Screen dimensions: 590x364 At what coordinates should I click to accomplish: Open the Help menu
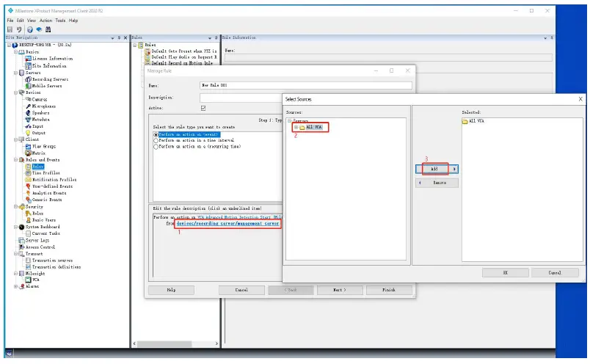tap(73, 21)
